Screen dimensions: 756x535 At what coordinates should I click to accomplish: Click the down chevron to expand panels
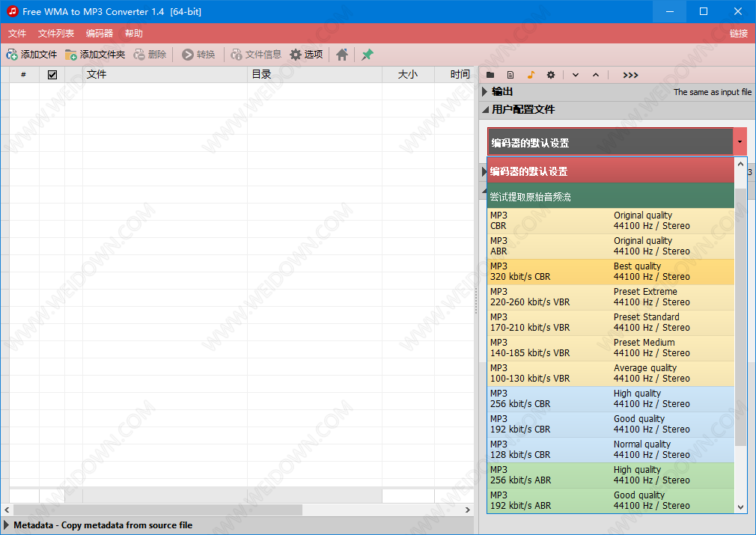(x=576, y=75)
